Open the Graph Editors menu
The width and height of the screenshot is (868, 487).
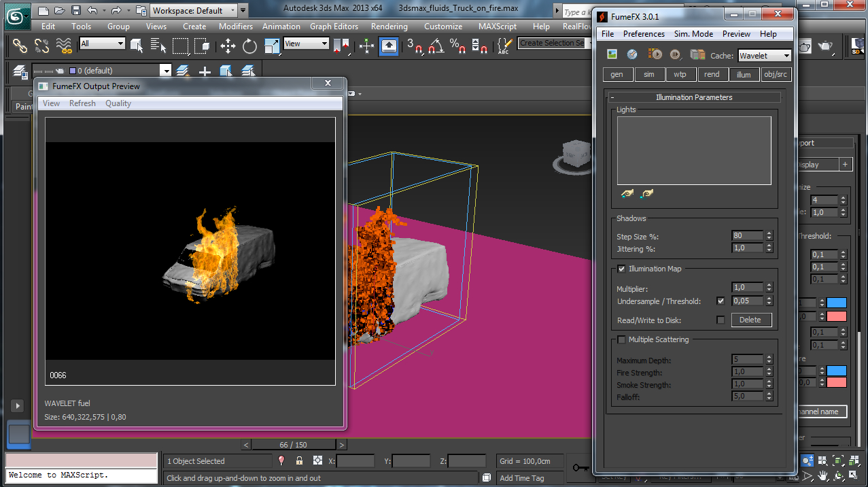pos(334,27)
